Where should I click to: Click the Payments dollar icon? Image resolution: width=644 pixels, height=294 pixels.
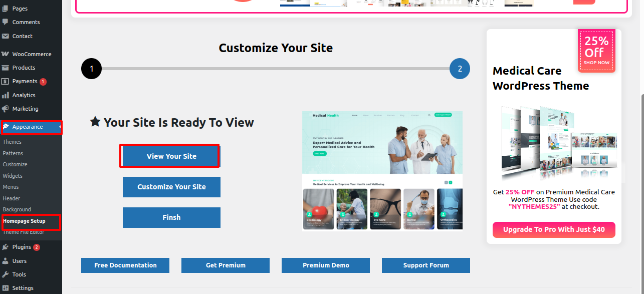coord(6,81)
